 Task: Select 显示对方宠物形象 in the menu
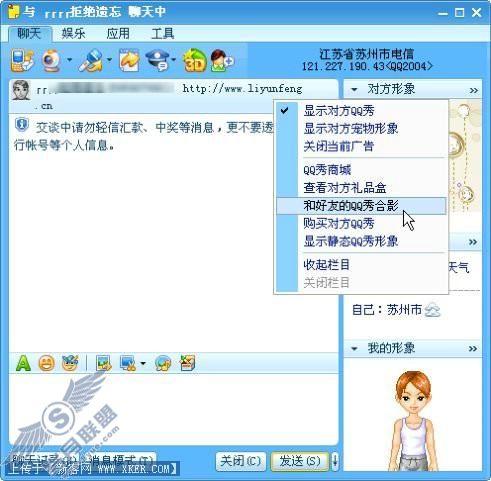(x=361, y=128)
